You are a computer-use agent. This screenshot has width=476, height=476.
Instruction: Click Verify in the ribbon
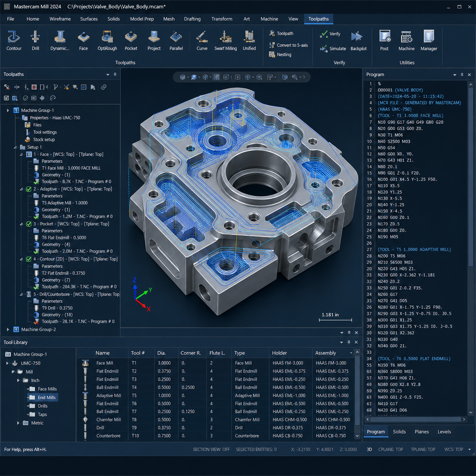point(330,34)
